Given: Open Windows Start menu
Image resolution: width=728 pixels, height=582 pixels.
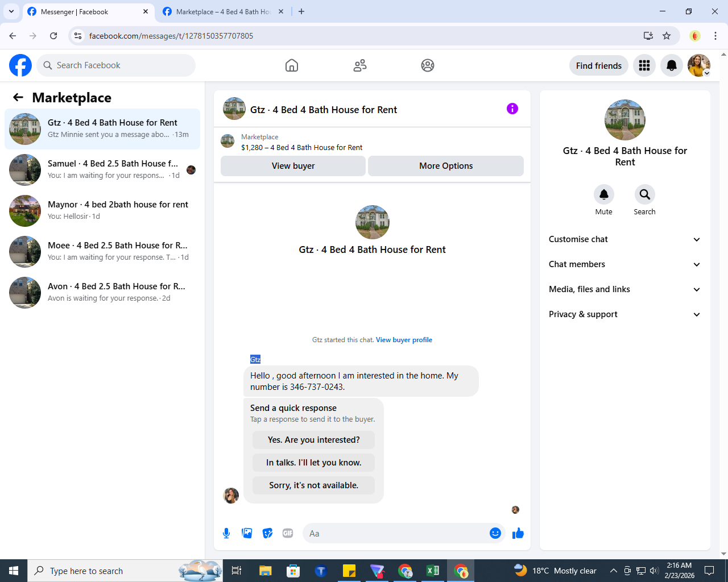Looking at the screenshot, I should (14, 571).
